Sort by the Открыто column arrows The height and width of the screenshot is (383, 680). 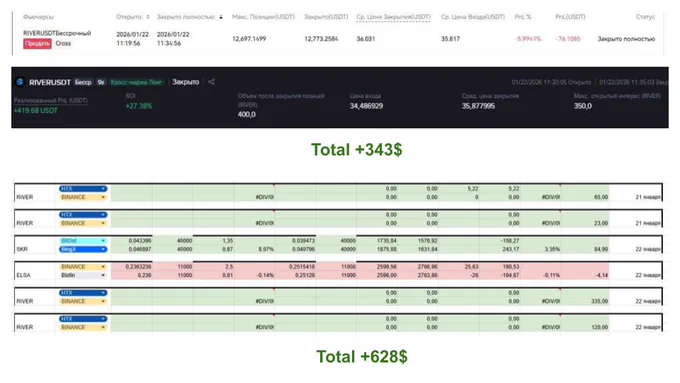pos(148,17)
